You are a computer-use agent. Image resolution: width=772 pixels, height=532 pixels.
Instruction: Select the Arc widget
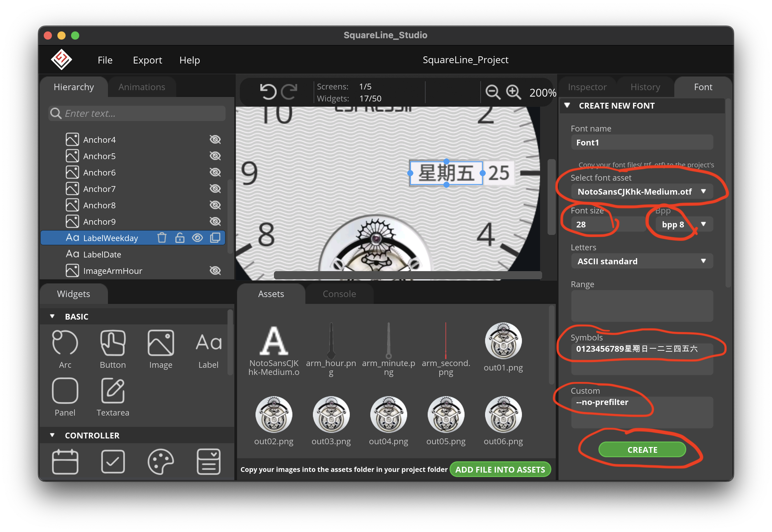pyautogui.click(x=65, y=349)
